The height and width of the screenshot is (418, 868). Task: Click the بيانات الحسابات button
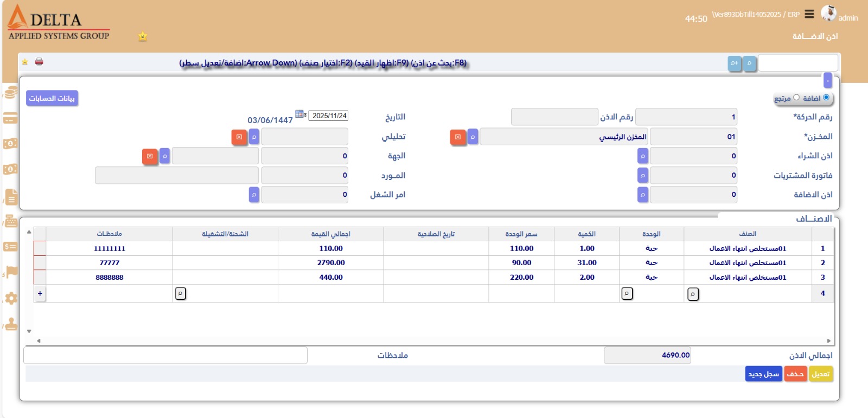pos(52,98)
